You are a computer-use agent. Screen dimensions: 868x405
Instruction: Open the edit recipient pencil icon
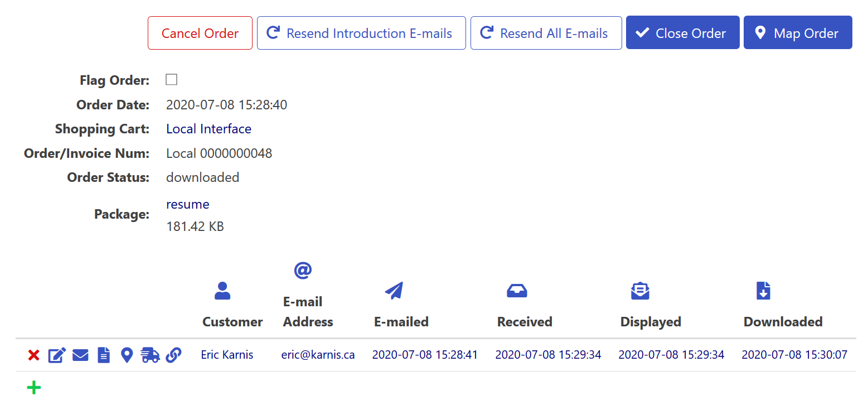pyautogui.click(x=57, y=355)
